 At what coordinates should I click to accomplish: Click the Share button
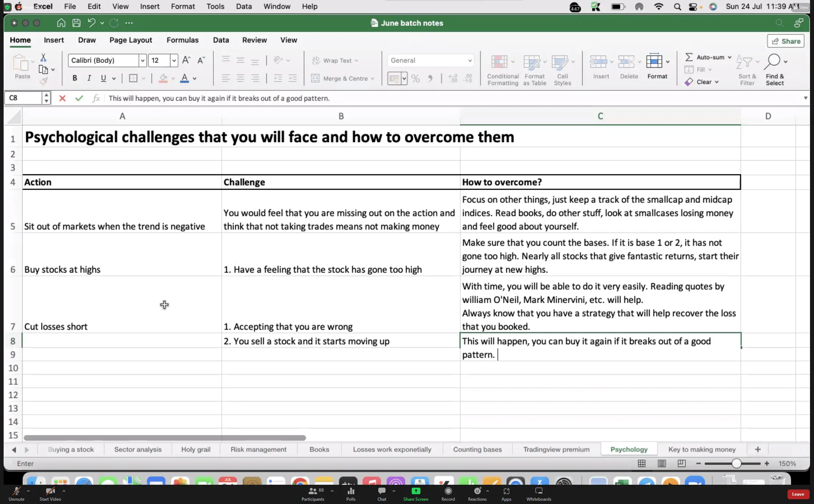coord(786,41)
